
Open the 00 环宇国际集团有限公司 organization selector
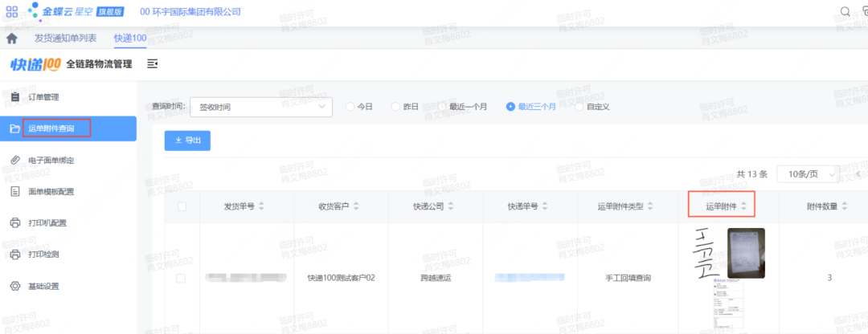pyautogui.click(x=190, y=11)
